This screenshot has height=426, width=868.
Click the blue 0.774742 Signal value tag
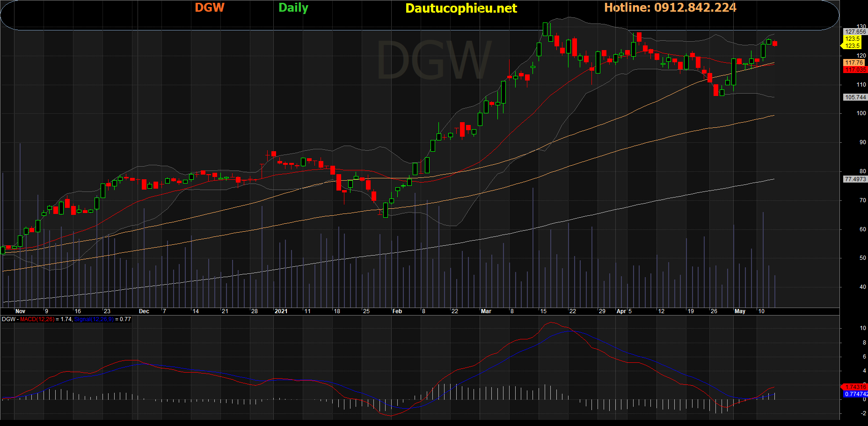pos(855,394)
